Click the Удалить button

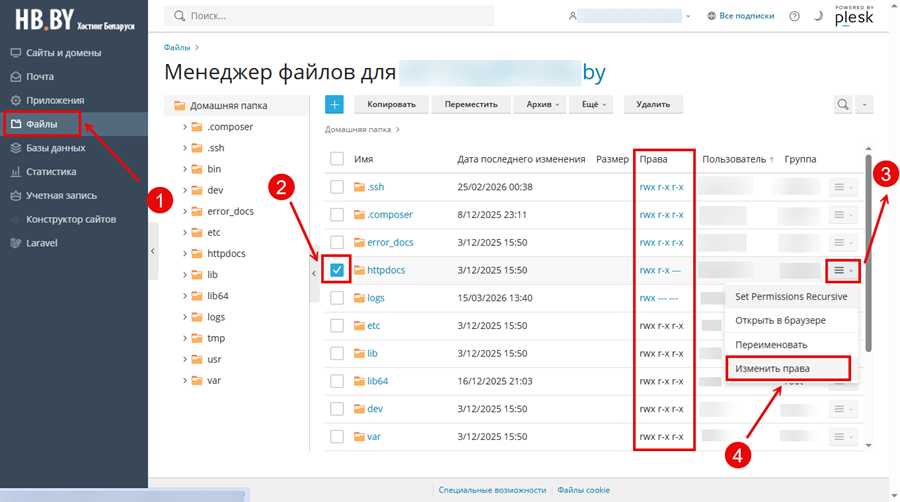click(653, 104)
